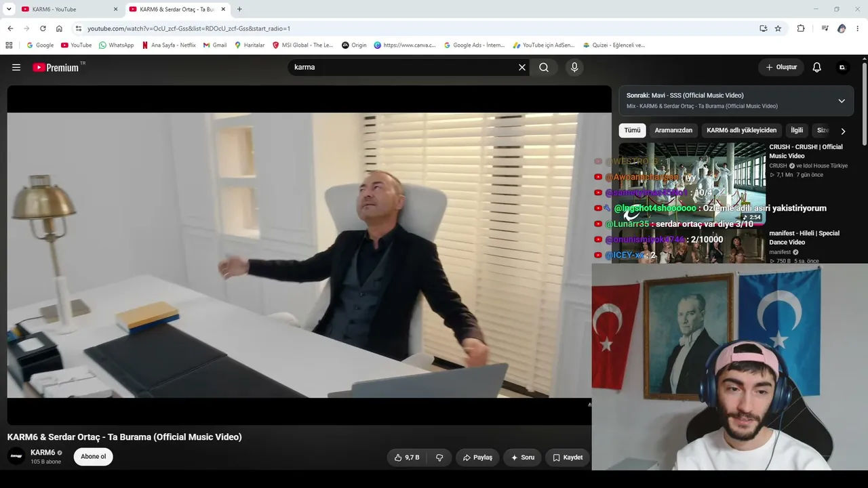The width and height of the screenshot is (868, 488).
Task: Reload the current page
Action: click(x=43, y=28)
